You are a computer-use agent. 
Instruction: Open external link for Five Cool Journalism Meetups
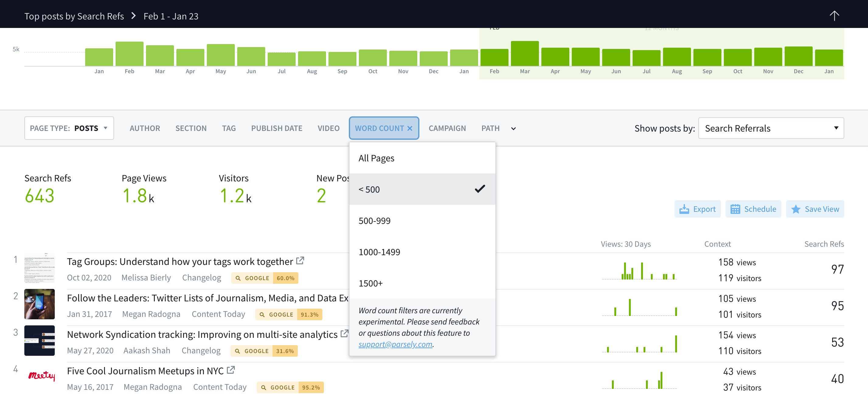point(231,370)
